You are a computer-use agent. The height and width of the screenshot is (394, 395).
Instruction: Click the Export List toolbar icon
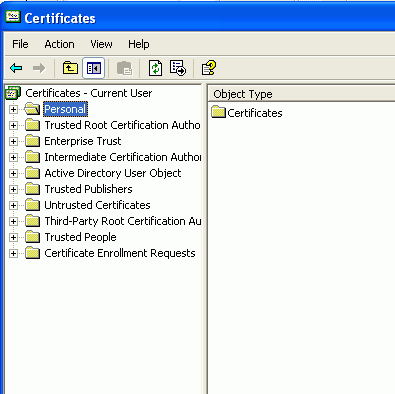pos(178,68)
